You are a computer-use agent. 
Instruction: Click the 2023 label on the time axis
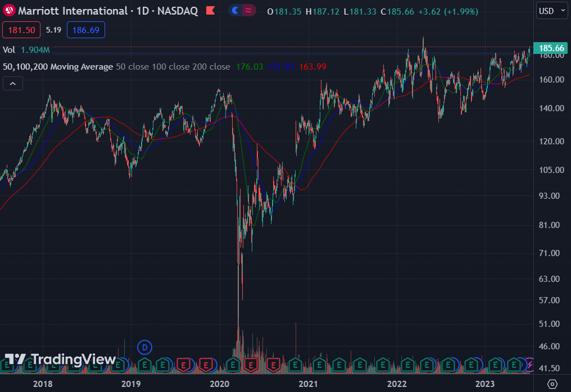pyautogui.click(x=485, y=384)
